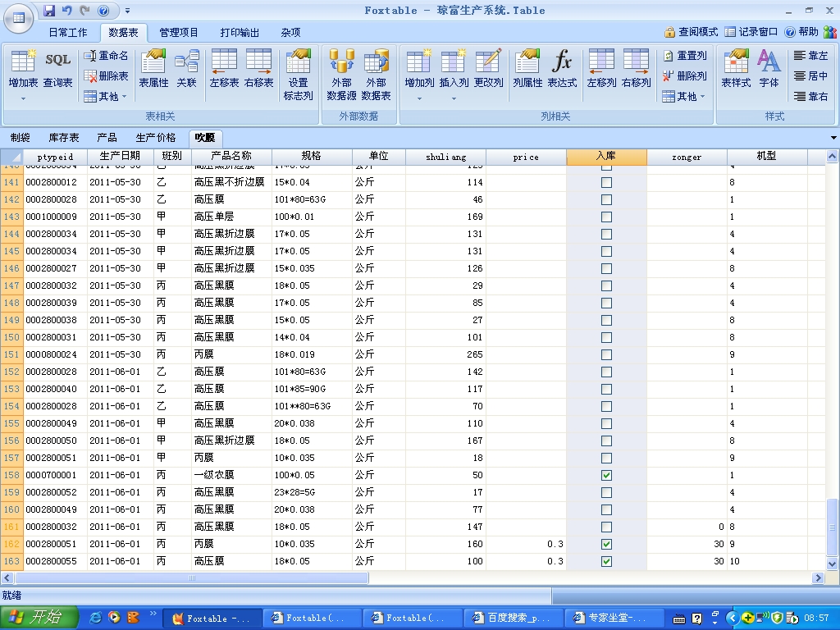
Task: Open the SQL 查询表 tool
Action: point(58,69)
